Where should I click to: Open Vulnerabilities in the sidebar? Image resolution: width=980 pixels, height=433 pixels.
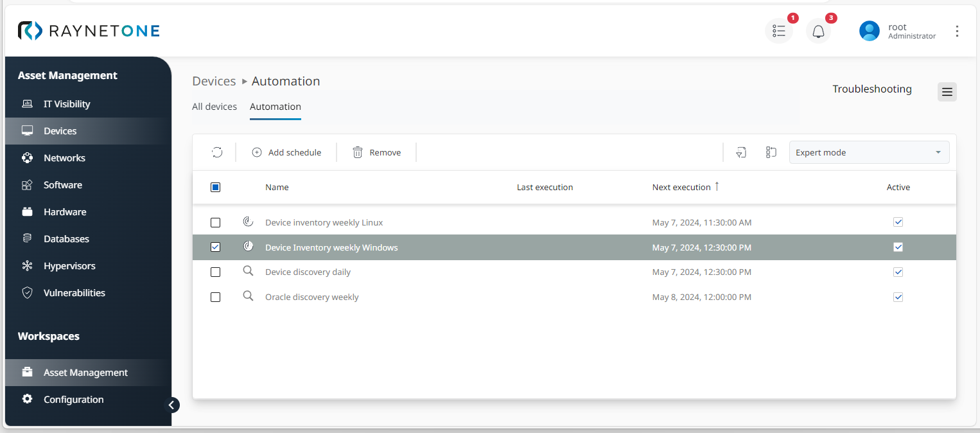pos(74,293)
